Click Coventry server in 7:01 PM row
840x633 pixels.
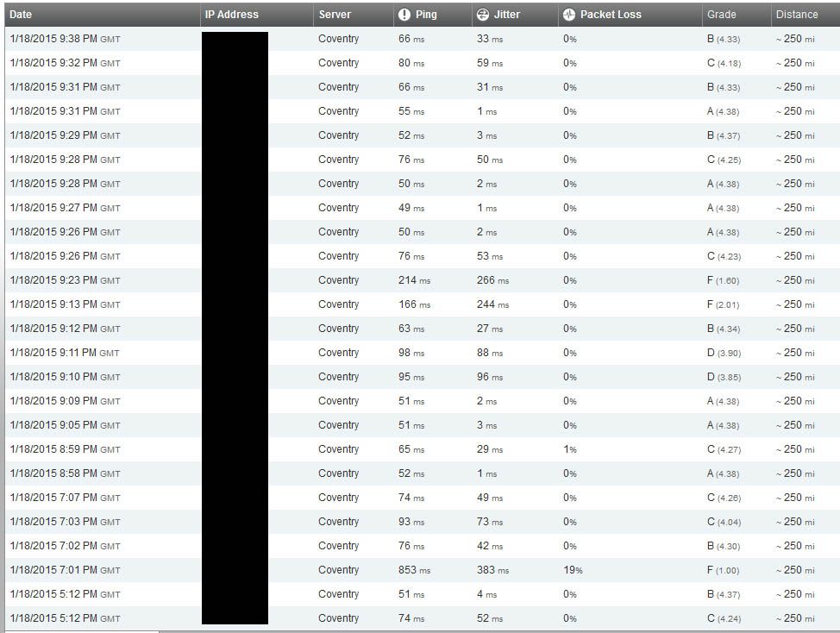[x=338, y=570]
